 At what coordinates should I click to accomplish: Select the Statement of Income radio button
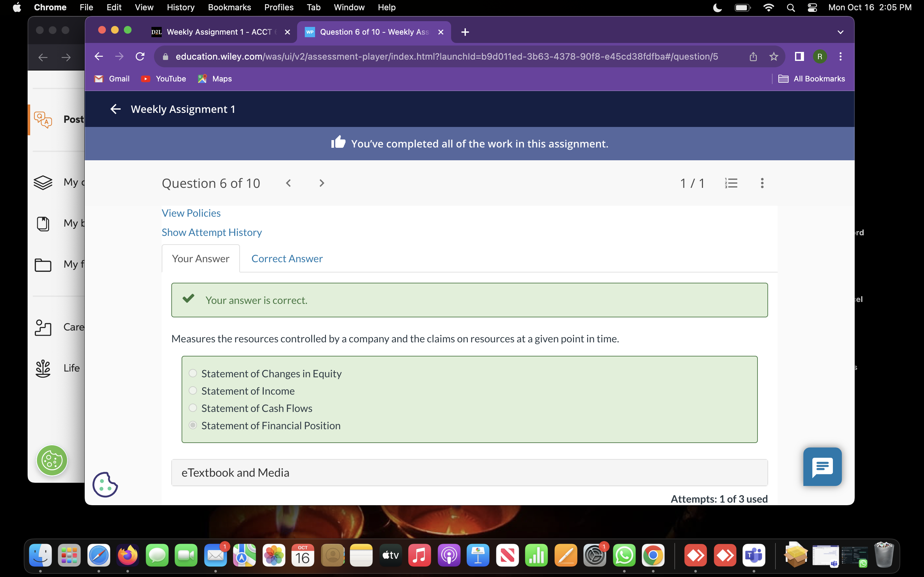point(193,390)
